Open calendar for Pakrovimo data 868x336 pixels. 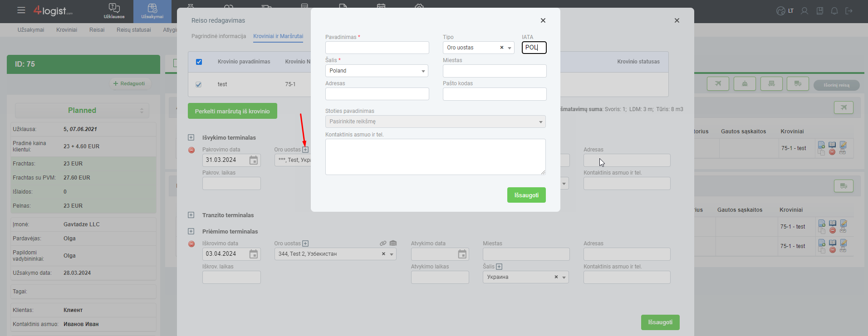254,160
